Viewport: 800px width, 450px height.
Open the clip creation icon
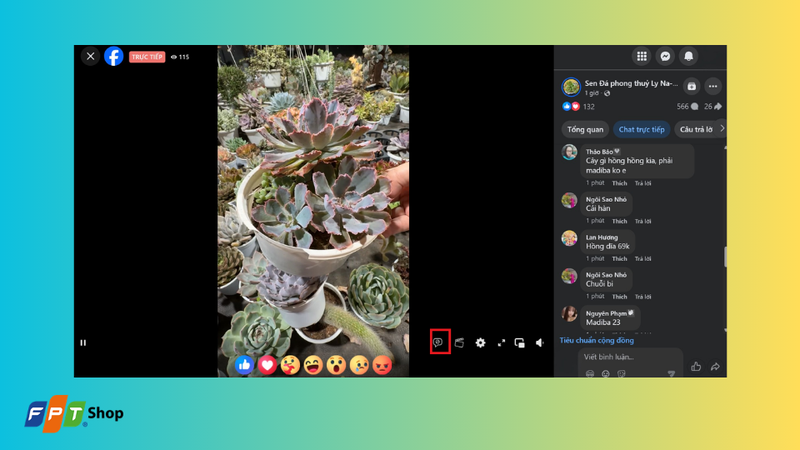459,343
